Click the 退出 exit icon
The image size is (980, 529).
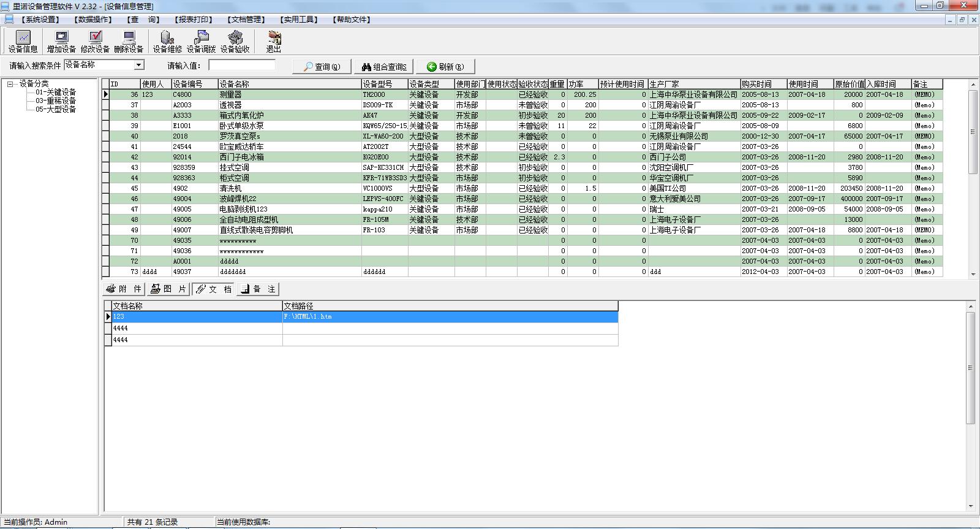(x=273, y=42)
